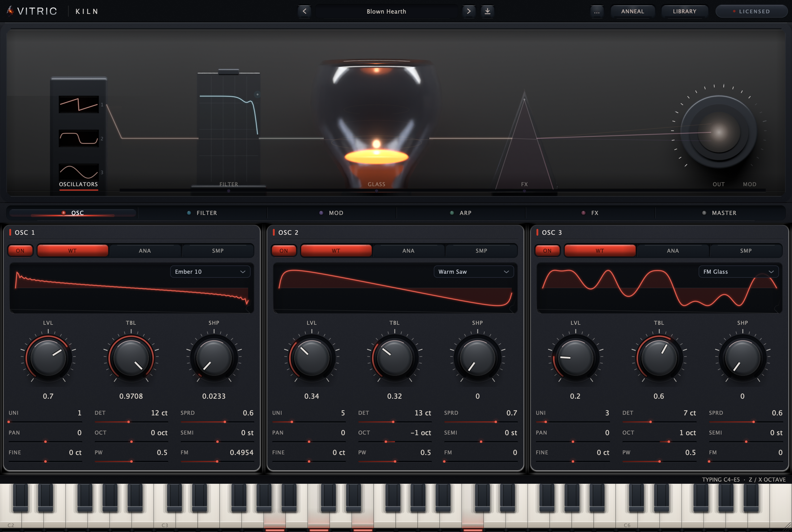The image size is (792, 532).
Task: Select the MOD label beside OUT
Action: (x=749, y=184)
